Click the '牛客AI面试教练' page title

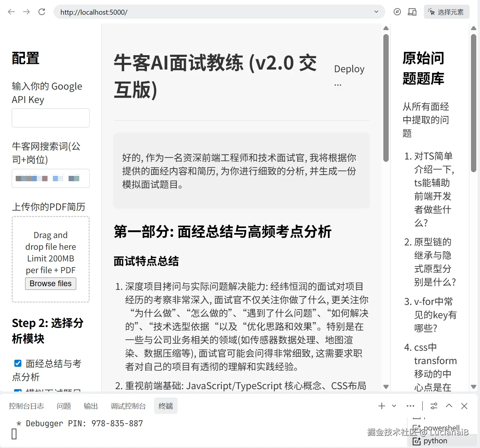click(215, 76)
